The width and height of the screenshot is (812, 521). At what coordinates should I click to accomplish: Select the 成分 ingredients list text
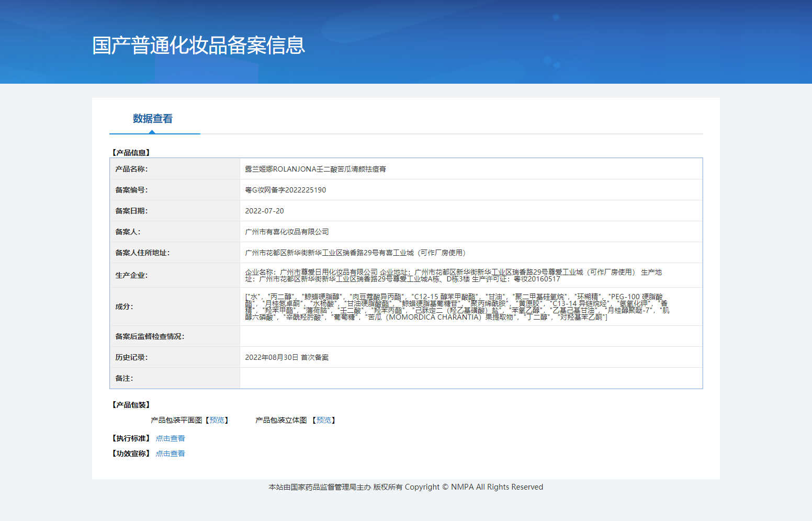point(457,307)
